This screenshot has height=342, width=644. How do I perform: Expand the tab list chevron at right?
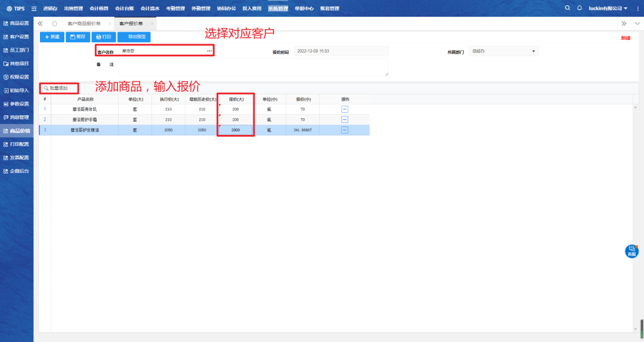coord(637,23)
